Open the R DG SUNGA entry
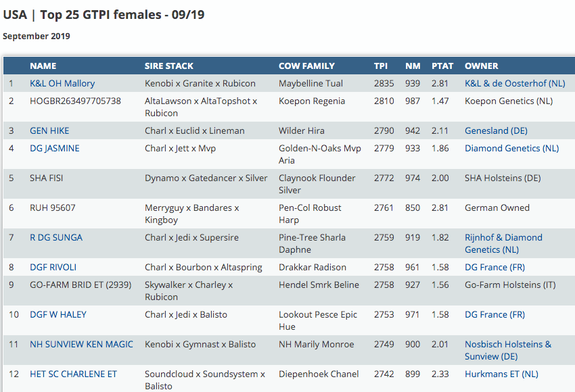575x392 pixels. 56,238
